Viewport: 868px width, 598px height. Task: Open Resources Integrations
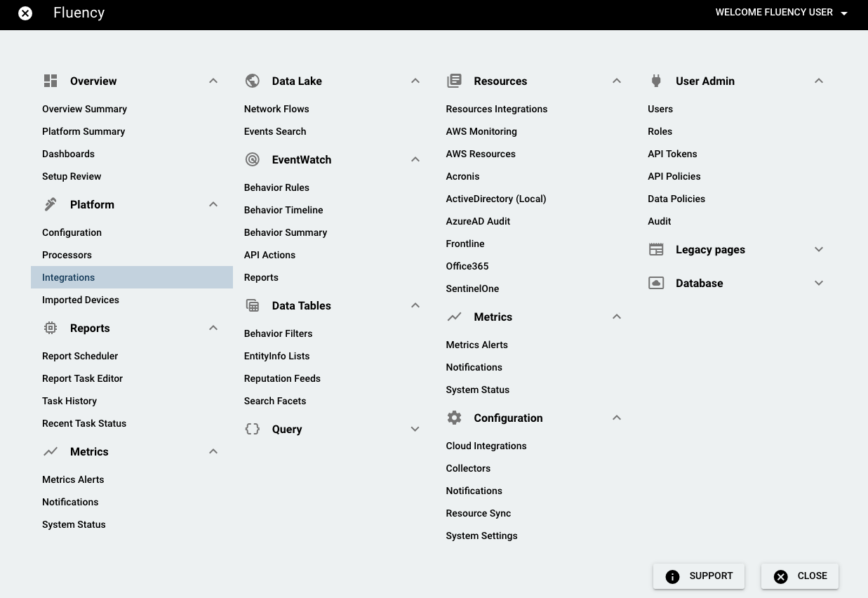click(x=497, y=109)
